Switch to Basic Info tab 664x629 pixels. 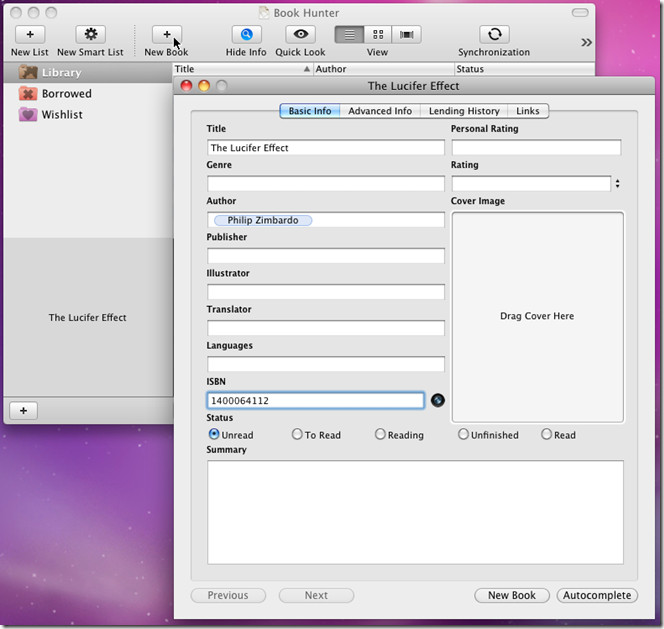310,111
